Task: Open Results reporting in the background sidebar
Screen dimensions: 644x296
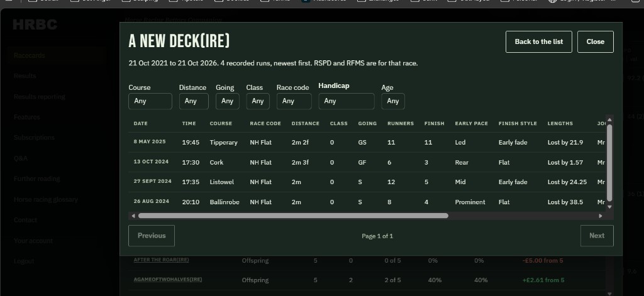Action: point(40,97)
